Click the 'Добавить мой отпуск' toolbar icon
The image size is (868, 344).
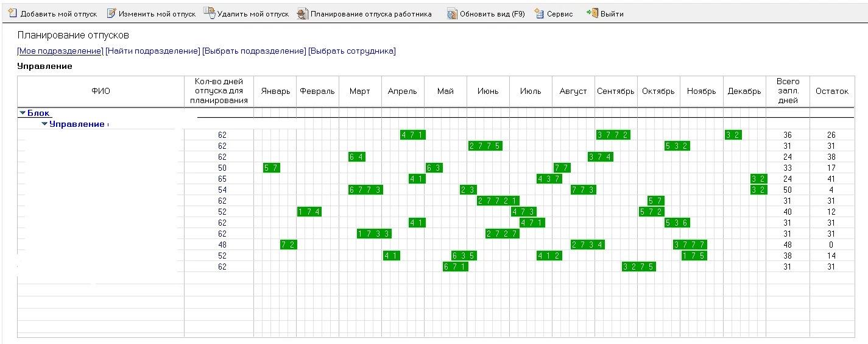click(x=12, y=13)
